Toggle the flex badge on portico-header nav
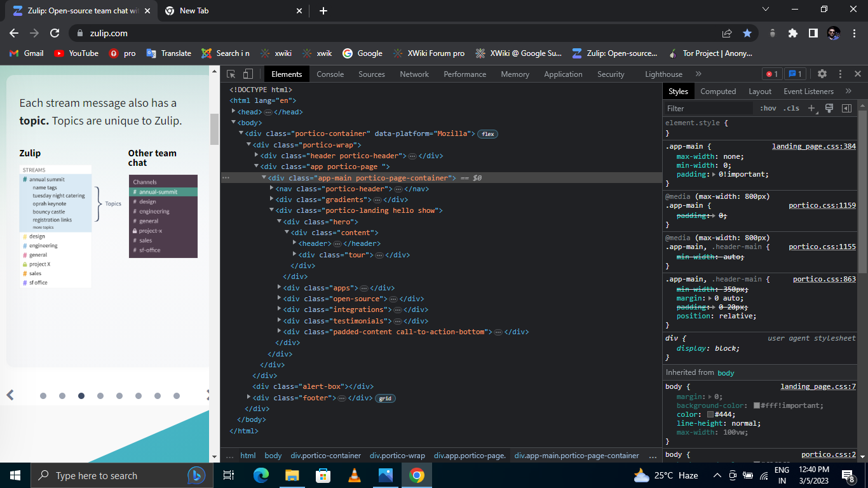The image size is (868, 488). point(488,134)
